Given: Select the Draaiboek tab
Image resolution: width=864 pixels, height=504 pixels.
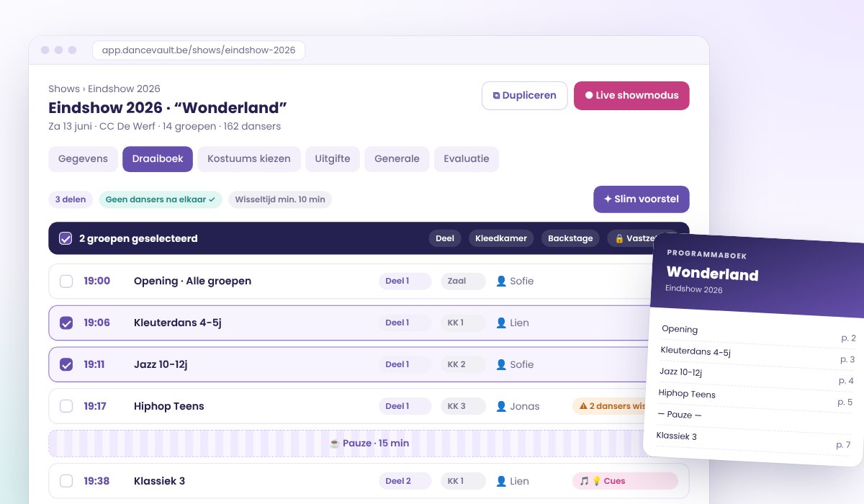Looking at the screenshot, I should click(158, 159).
